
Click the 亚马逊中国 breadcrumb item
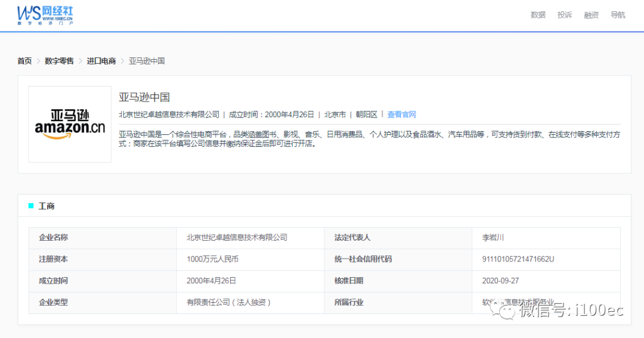[147, 61]
